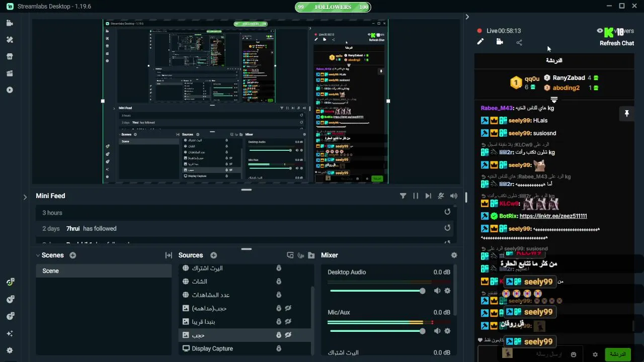Show the hidden حجب source
This screenshot has width=644, height=362.
coord(289,335)
